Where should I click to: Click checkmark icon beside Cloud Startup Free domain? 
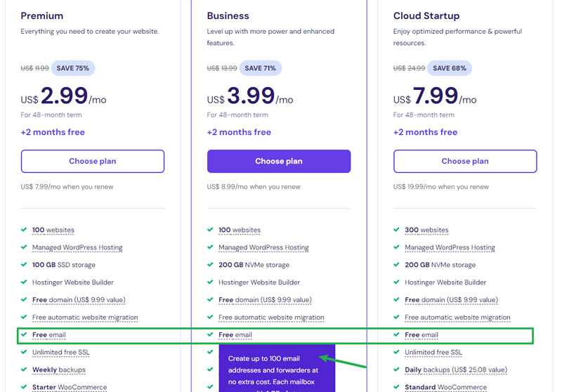tap(396, 299)
